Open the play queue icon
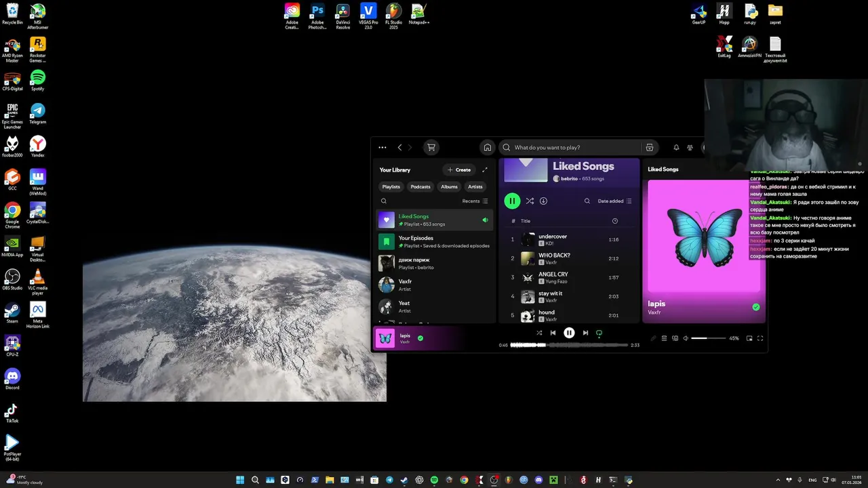The height and width of the screenshot is (488, 868). (x=665, y=338)
